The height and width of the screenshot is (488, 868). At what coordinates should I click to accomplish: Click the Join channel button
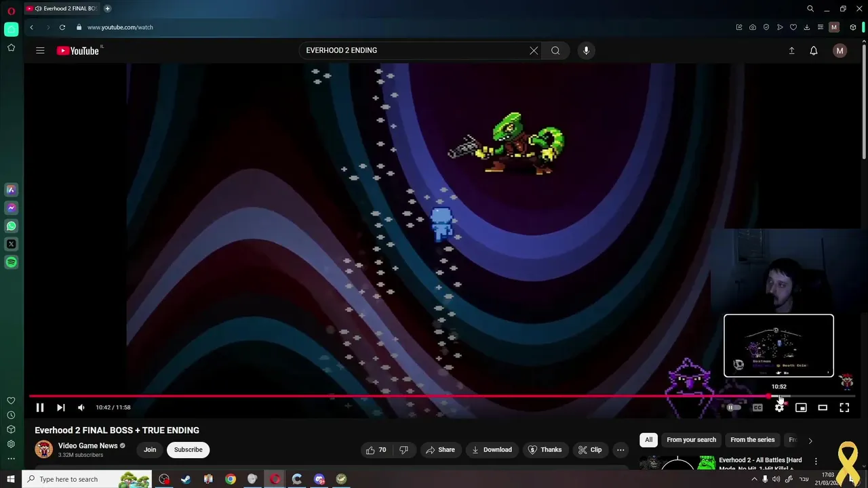(x=150, y=449)
